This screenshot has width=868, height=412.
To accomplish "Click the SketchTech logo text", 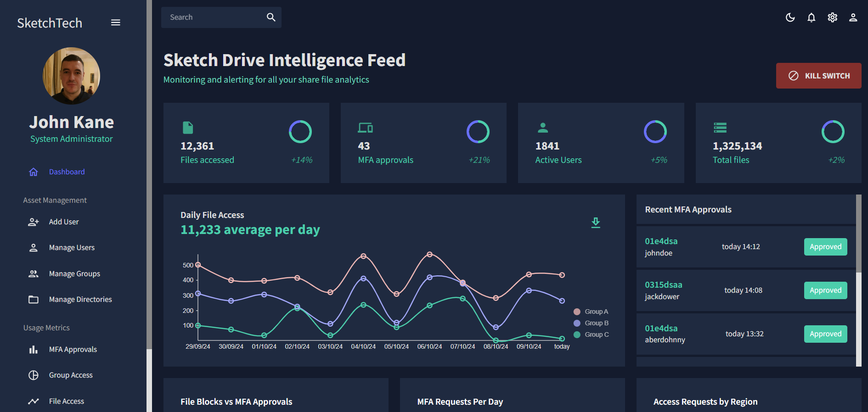I will coord(50,23).
